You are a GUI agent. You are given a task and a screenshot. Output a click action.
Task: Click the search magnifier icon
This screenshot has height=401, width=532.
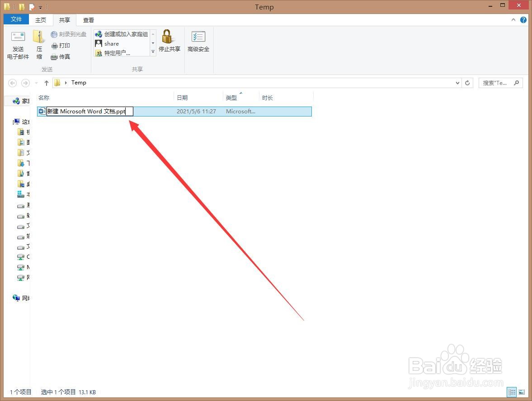pyautogui.click(x=516, y=83)
